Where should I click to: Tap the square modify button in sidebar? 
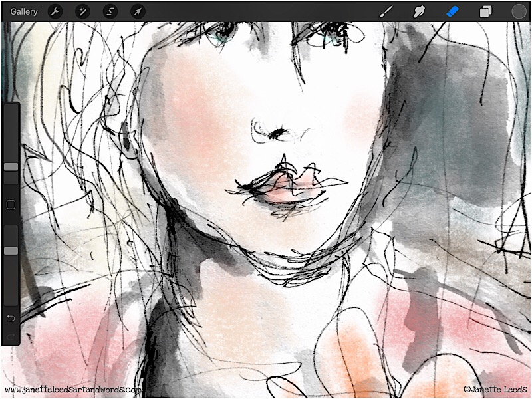coord(11,205)
